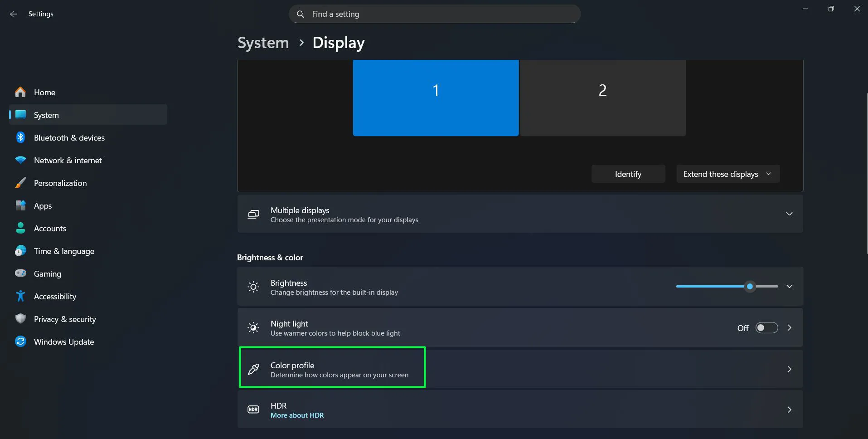Screen dimensions: 868x439
Task: Click the Find a setting search box
Action: pyautogui.click(x=434, y=14)
